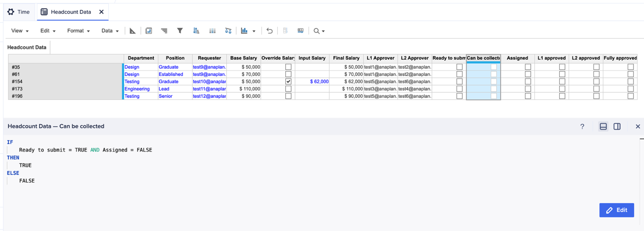This screenshot has height=231, width=644.
Task: Click the blueprint triangle icon in the toolbar
Action: (132, 31)
